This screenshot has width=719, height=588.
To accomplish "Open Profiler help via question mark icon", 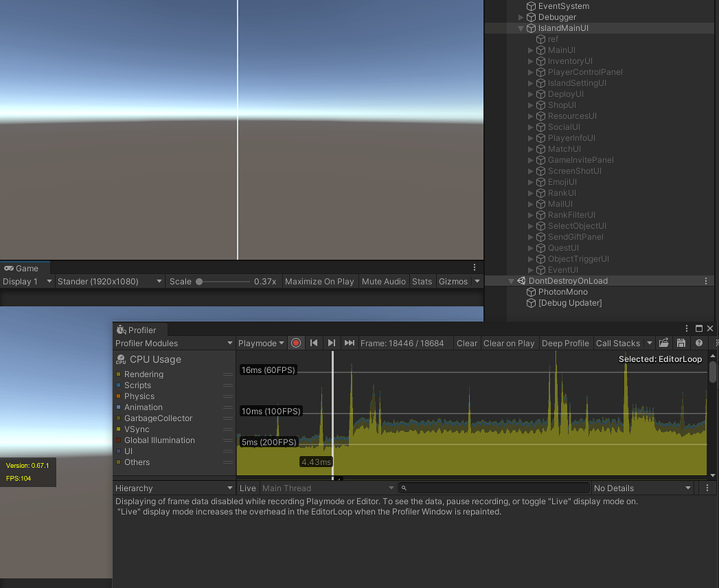I will tap(699, 343).
